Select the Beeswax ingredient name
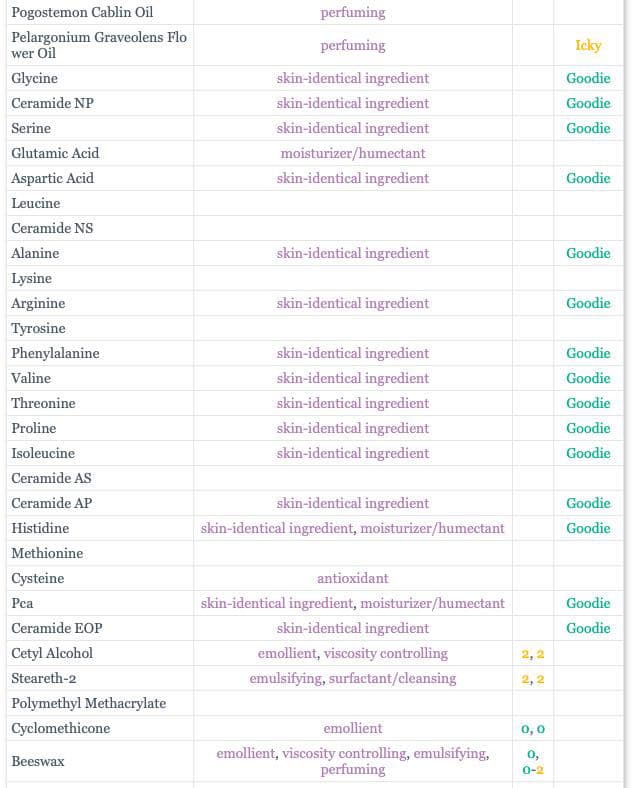Viewport: 633px width, 788px height. click(x=38, y=761)
